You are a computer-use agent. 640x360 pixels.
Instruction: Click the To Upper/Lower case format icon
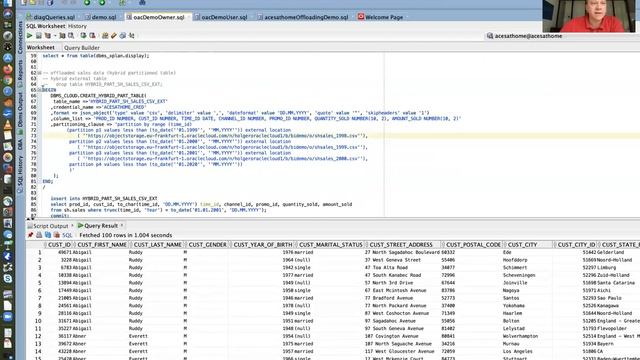tap(132, 36)
